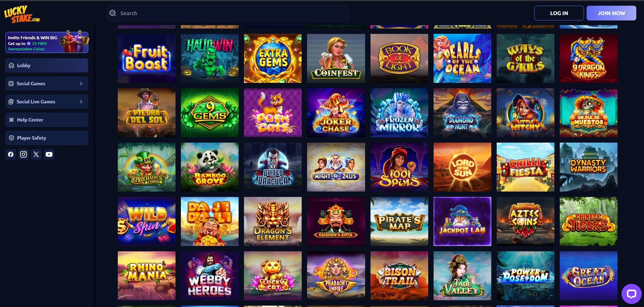Image resolution: width=644 pixels, height=307 pixels.
Task: Launch the Jackpot Lab game
Action: [x=462, y=221]
